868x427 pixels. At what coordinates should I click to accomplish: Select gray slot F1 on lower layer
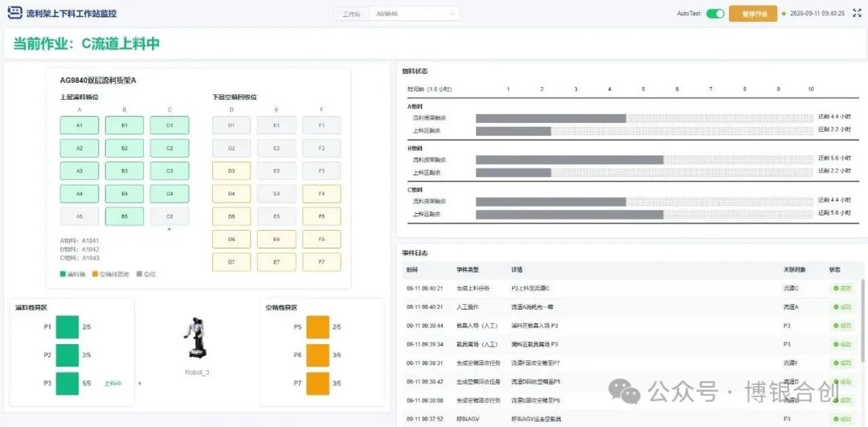321,125
